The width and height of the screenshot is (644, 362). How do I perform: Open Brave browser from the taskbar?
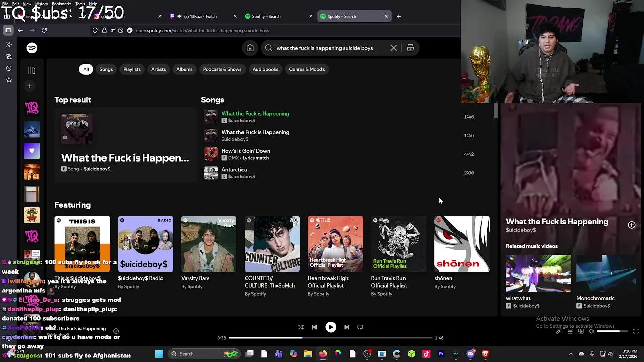click(x=485, y=354)
